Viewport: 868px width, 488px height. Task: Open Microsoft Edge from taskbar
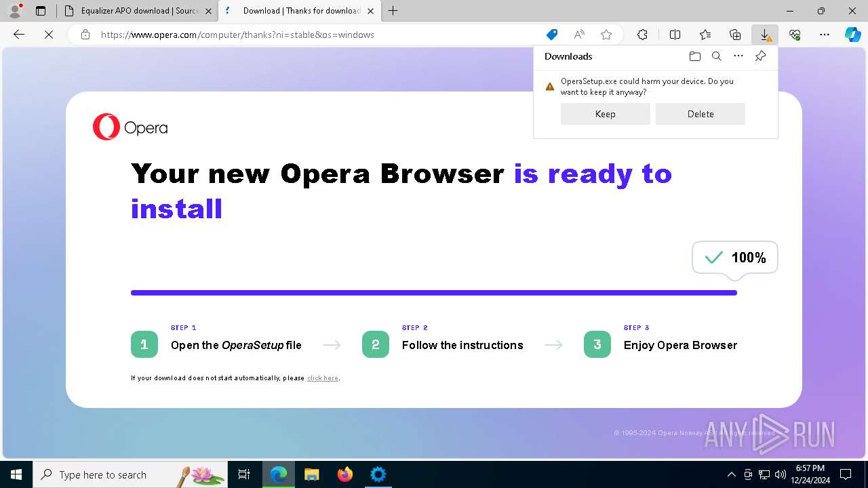(279, 474)
